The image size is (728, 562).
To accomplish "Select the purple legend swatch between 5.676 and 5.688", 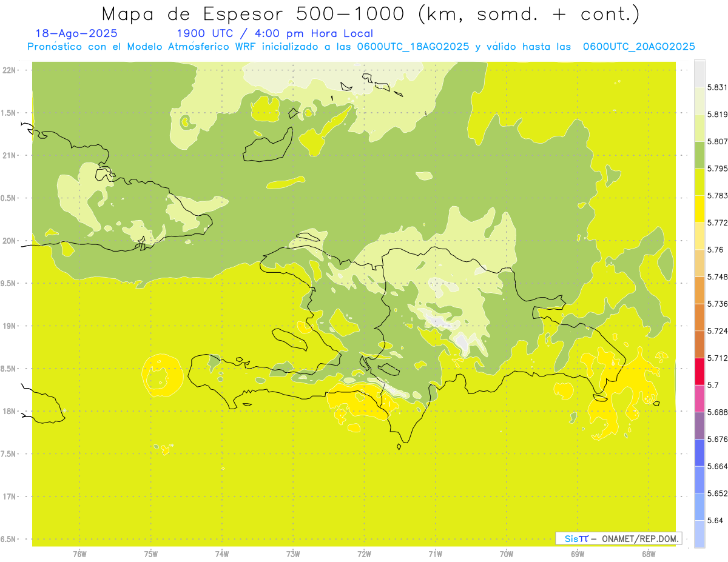I will 699,425.
